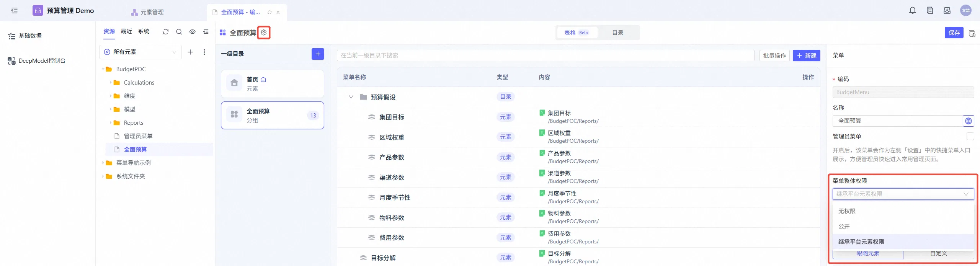Click the 目录 type tag of 预算假设

click(x=505, y=97)
